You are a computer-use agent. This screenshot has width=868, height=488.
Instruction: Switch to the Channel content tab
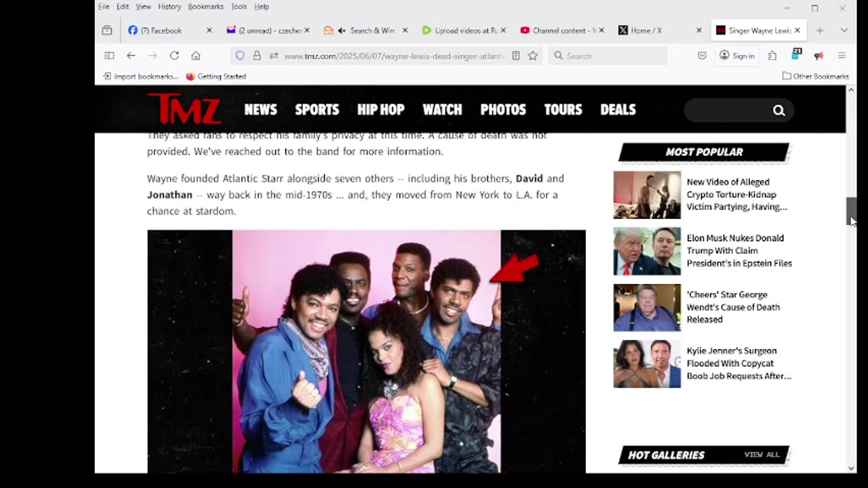[x=561, y=30]
